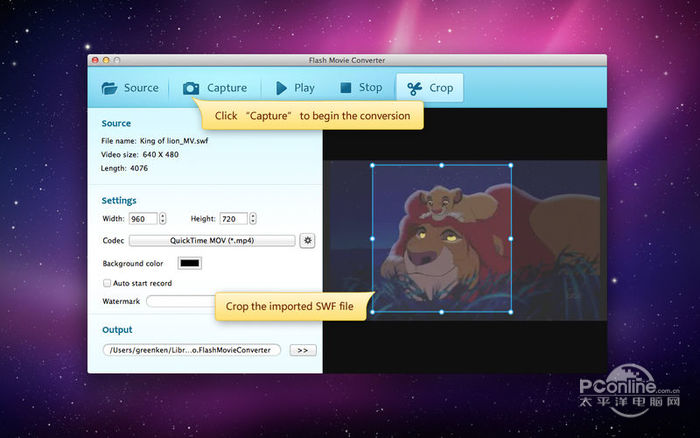The image size is (700, 438).
Task: Click the file name King of lion_MV.swf
Action: [174, 141]
